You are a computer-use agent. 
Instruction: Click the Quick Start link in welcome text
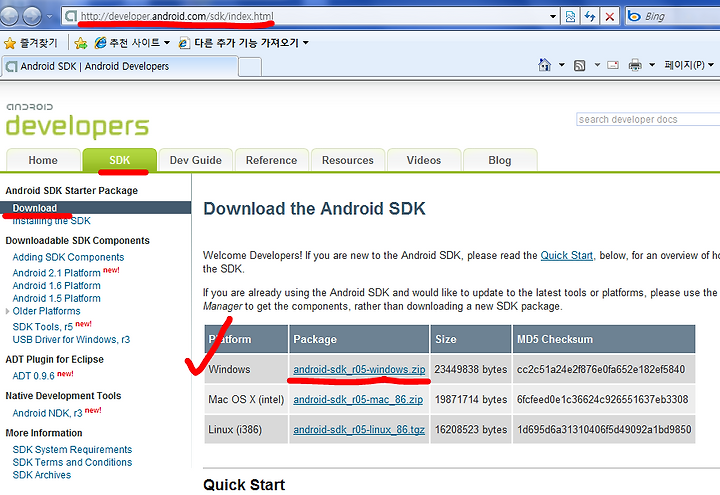point(566,255)
